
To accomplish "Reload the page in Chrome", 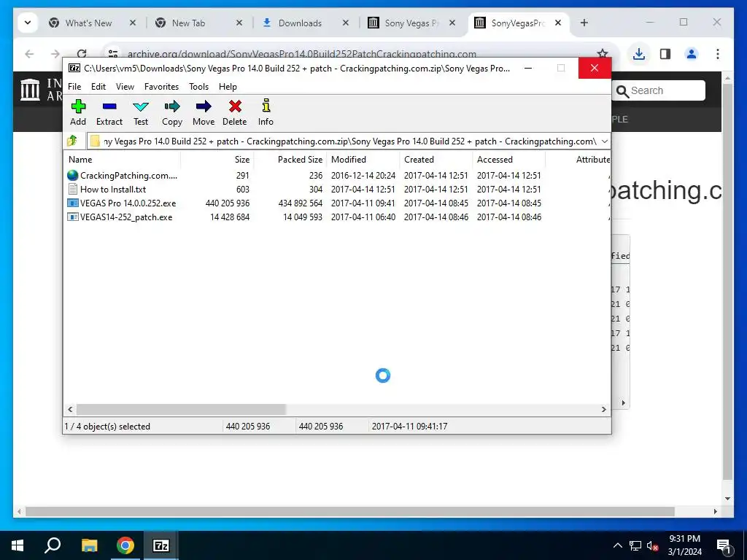I will click(82, 54).
